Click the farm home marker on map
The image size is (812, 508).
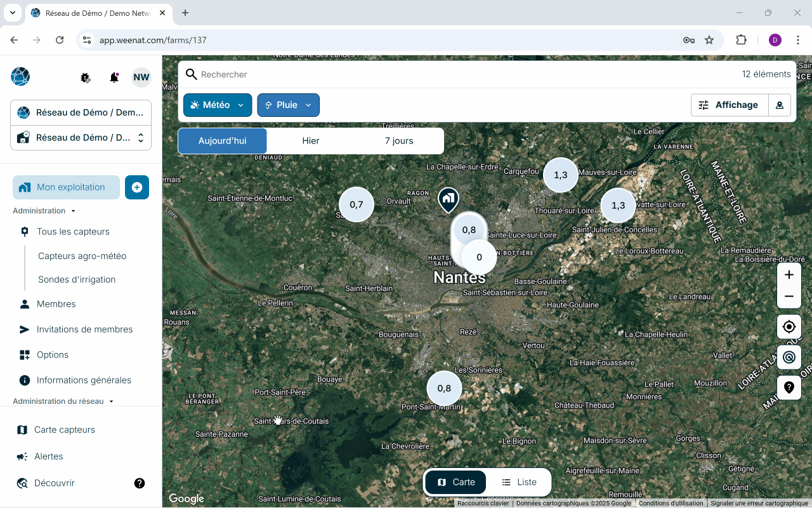[449, 199]
